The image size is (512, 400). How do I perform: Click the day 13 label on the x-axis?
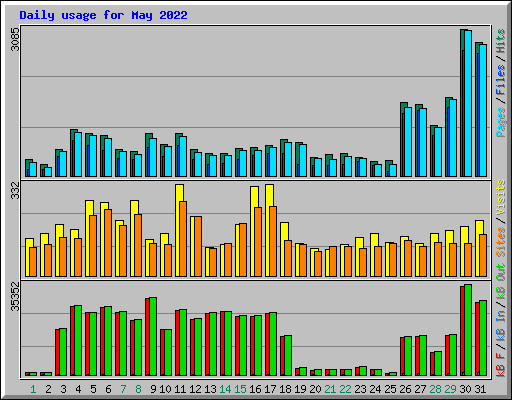click(x=210, y=389)
